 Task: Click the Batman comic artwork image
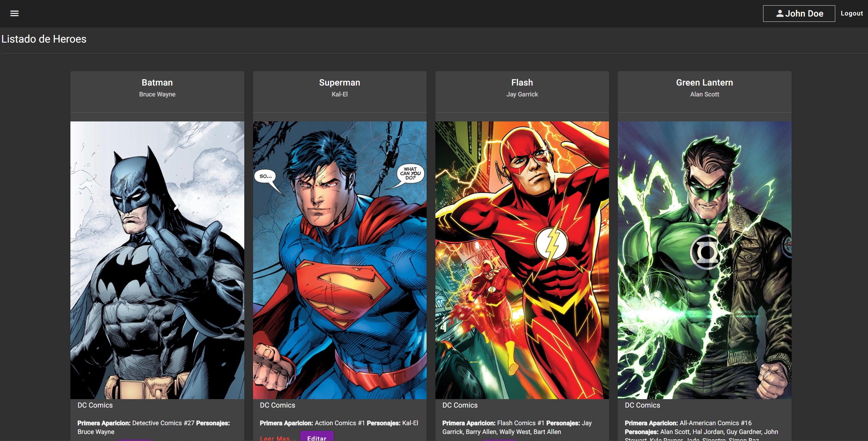[x=157, y=260]
